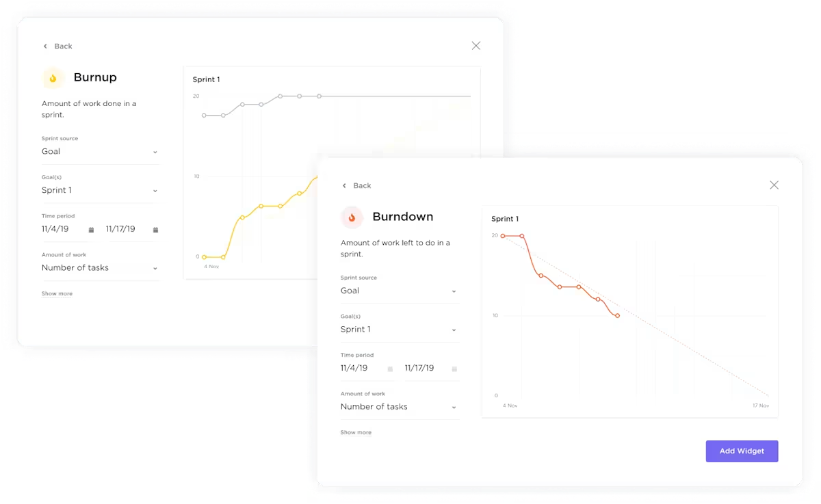Click first data point on Burndown chart line

pyautogui.click(x=503, y=236)
